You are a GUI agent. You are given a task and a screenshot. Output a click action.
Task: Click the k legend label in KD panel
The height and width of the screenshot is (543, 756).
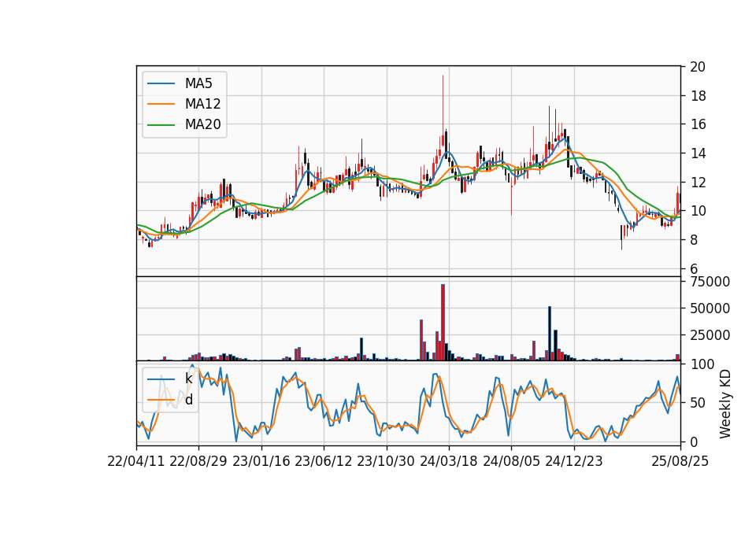pyautogui.click(x=188, y=379)
